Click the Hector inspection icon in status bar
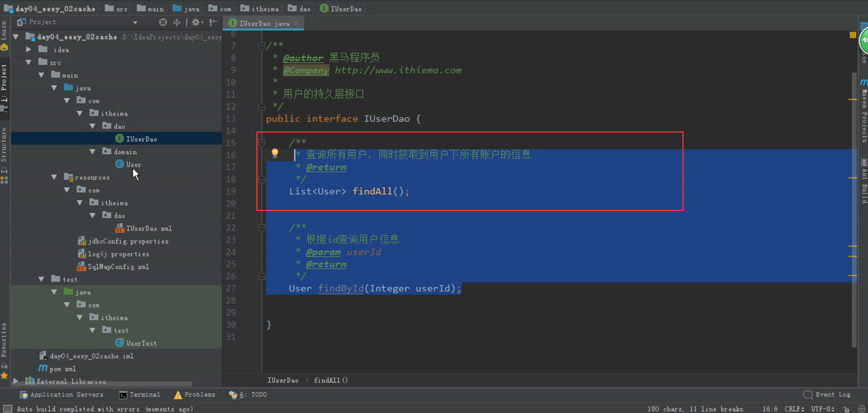 point(861,409)
